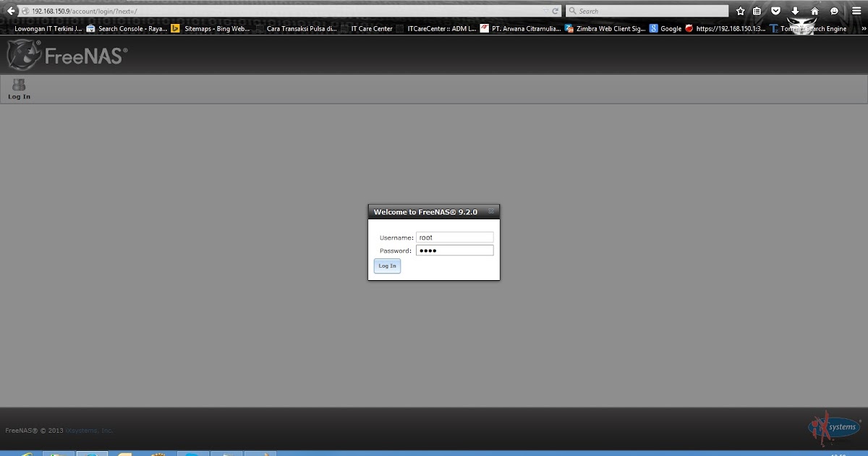
Task: Open the ITCareCenter :: ADM bookmark
Action: click(x=437, y=29)
